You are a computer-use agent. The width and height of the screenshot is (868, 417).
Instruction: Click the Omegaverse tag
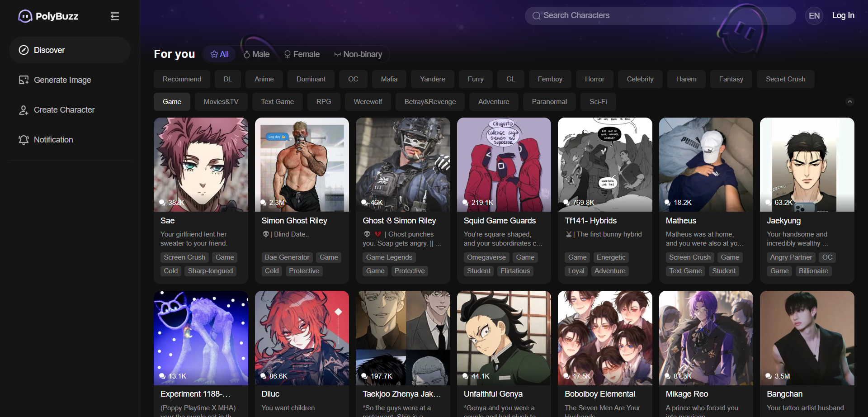486,257
